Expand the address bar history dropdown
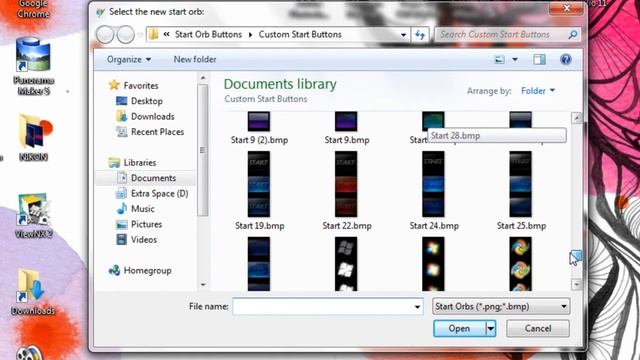The image size is (640, 360). click(x=403, y=35)
